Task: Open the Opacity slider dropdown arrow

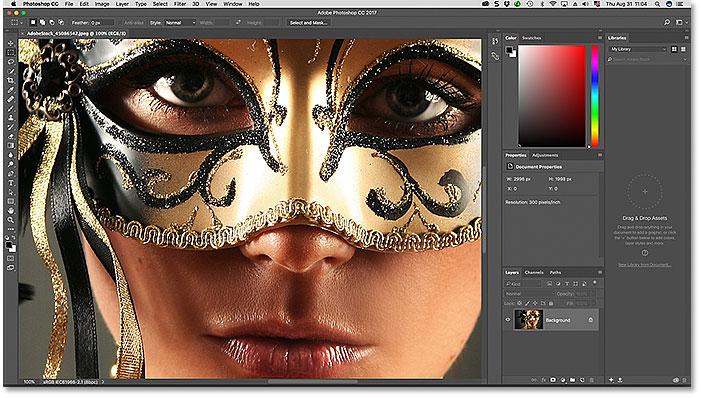Action: click(594, 293)
